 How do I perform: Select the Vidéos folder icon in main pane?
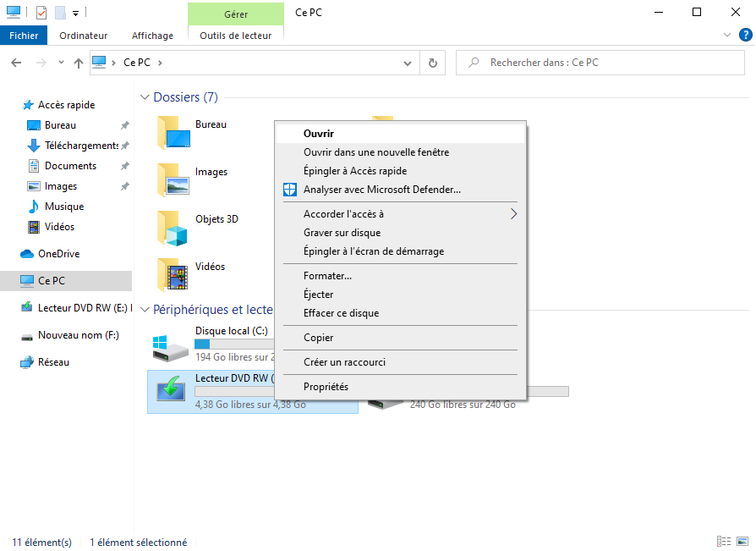(x=173, y=274)
